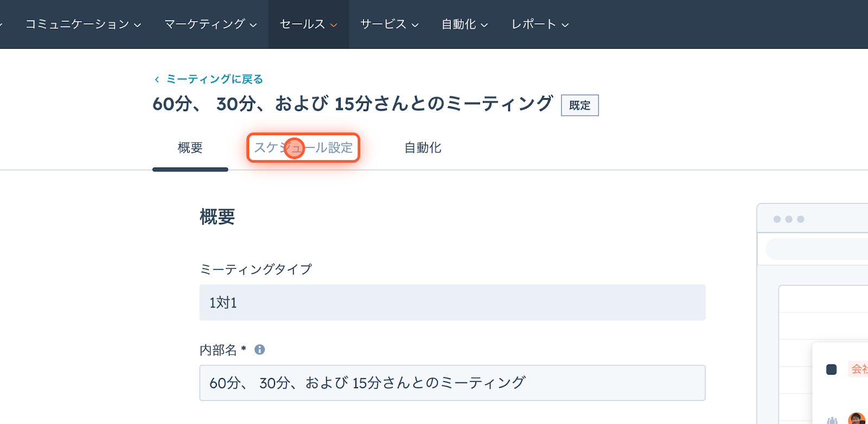This screenshot has width=868, height=424.
Task: Click the back chevron beside ミーティングに戻る
Action: (157, 80)
